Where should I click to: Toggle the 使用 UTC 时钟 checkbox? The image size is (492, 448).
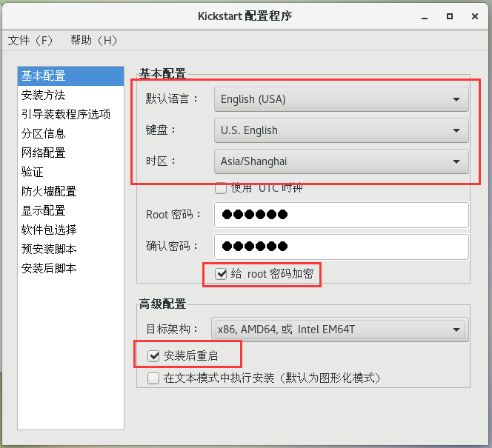pyautogui.click(x=221, y=188)
